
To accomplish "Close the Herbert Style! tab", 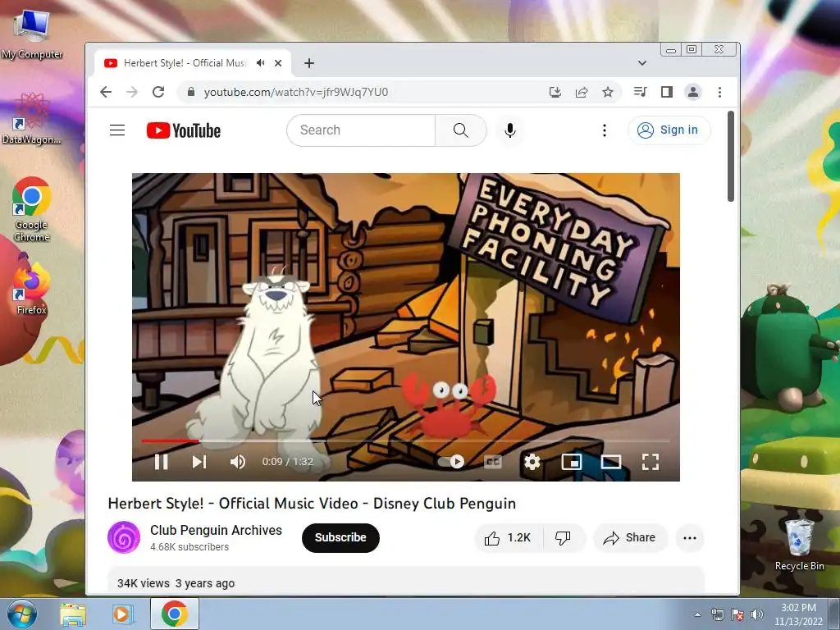I will pyautogui.click(x=278, y=63).
